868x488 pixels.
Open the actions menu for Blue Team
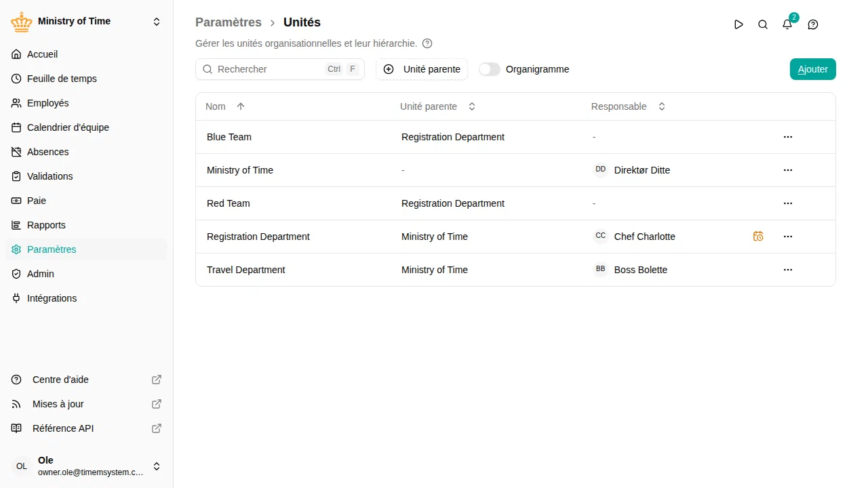[x=788, y=137]
